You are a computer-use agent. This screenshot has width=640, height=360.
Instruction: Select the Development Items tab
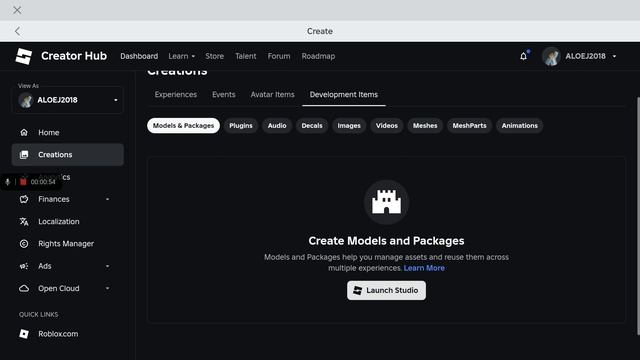[x=344, y=95]
